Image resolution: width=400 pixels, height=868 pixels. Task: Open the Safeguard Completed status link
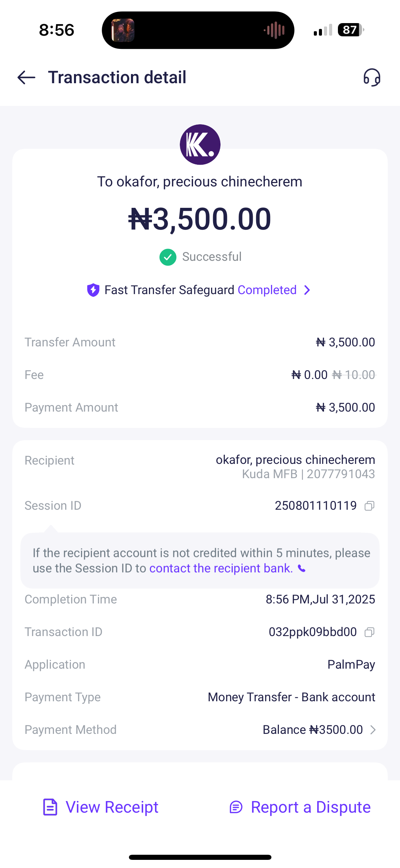pyautogui.click(x=267, y=290)
